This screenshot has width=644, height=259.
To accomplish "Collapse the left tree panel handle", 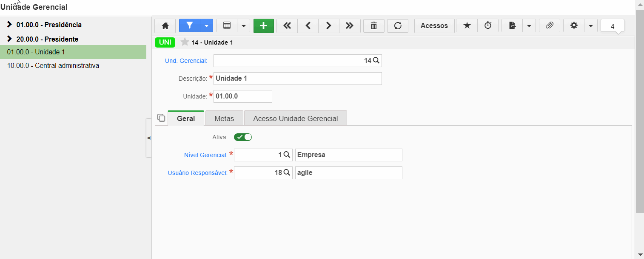I will coord(148,138).
